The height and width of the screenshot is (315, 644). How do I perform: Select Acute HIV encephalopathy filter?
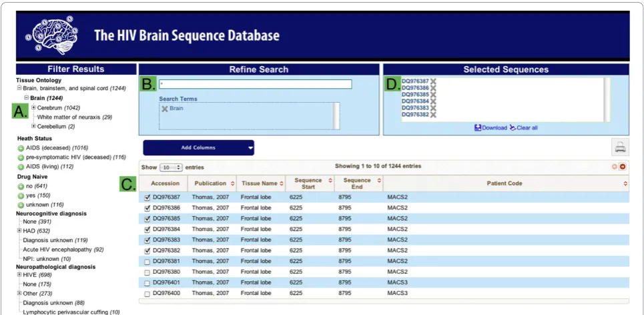coord(63,250)
